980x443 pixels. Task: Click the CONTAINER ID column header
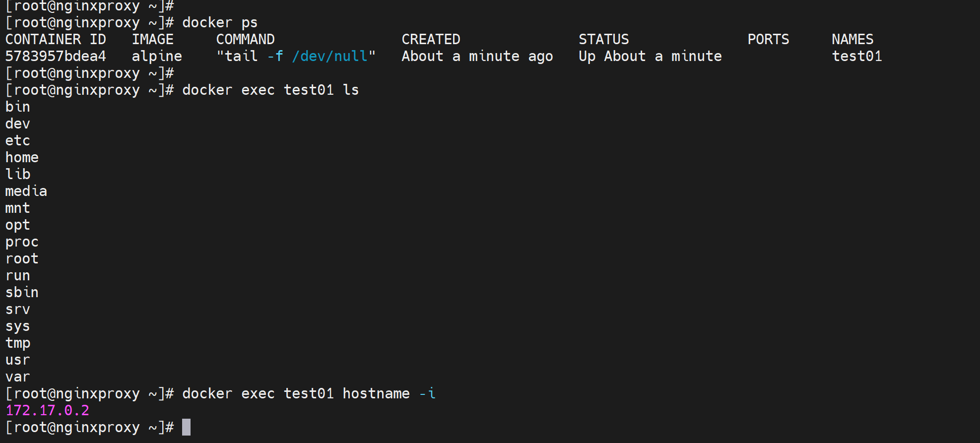[x=56, y=39]
